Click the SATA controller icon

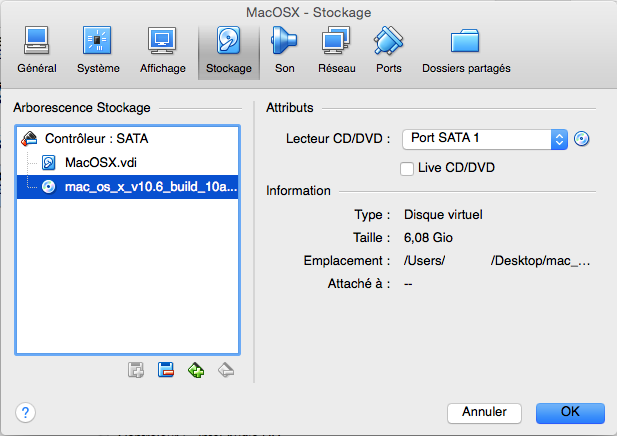click(30, 139)
